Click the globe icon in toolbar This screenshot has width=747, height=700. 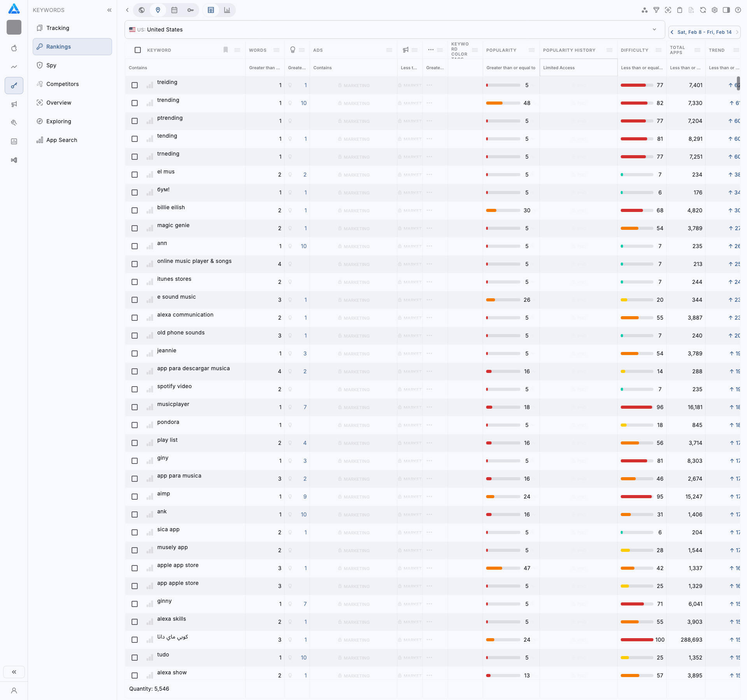142,10
